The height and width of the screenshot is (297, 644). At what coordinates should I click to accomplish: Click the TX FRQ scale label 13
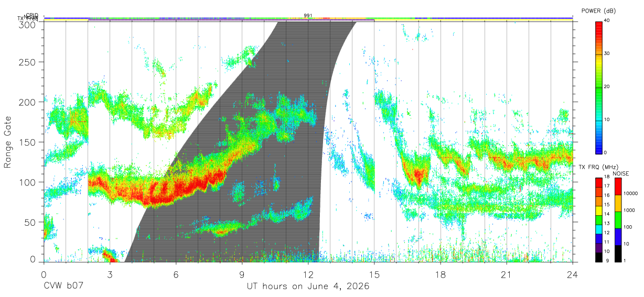606,223
